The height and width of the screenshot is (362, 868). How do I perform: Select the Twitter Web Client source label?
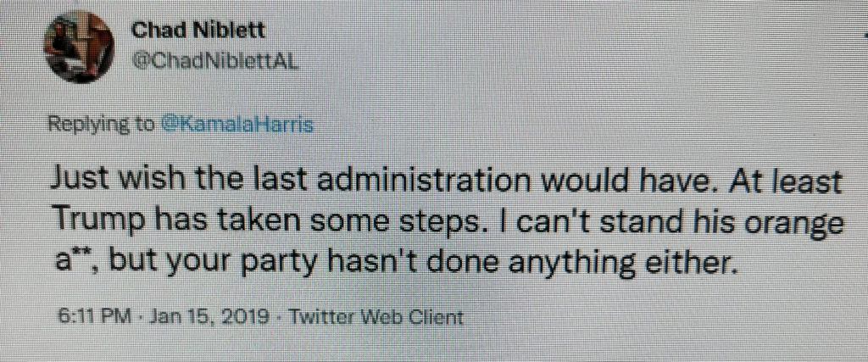[376, 319]
